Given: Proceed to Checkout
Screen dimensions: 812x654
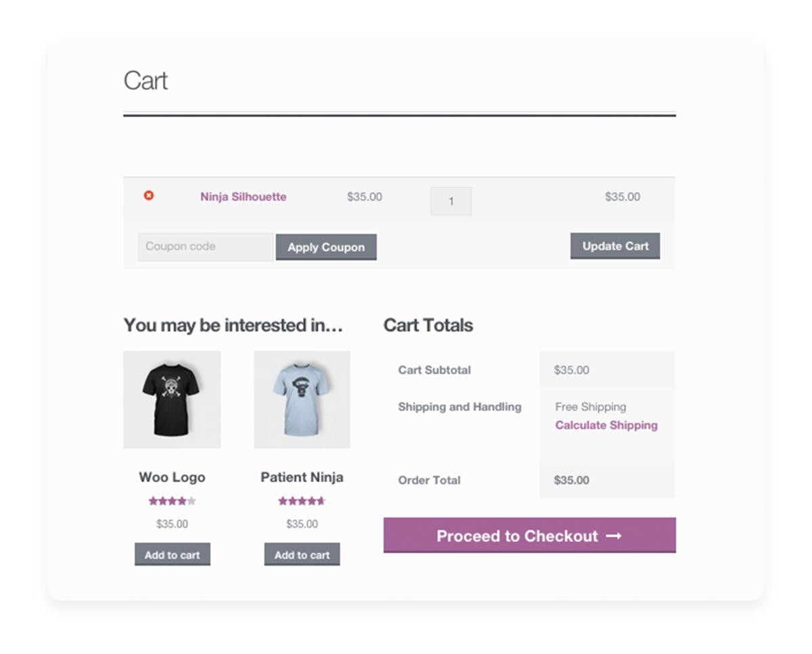Looking at the screenshot, I should 530,536.
